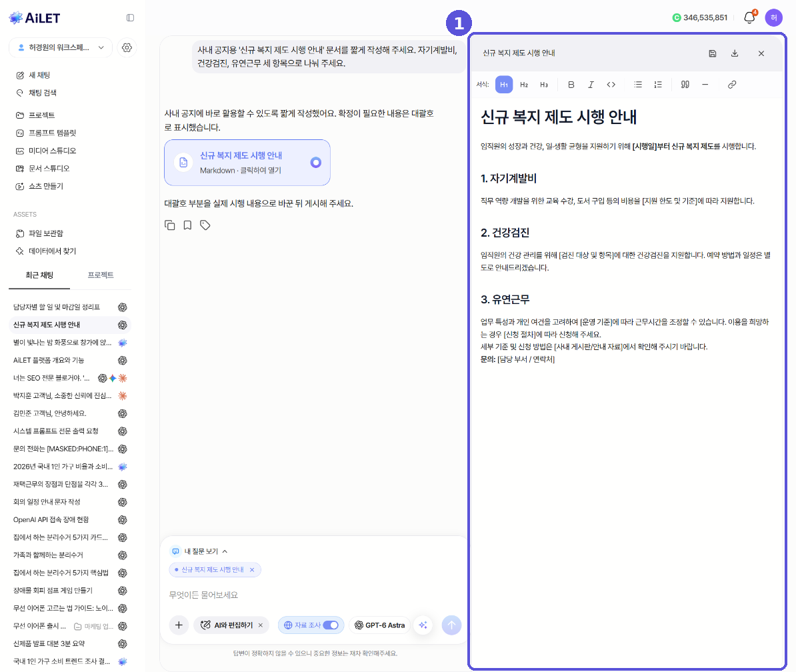796x672 pixels.
Task: Save the document with the save icon
Action: pyautogui.click(x=712, y=53)
